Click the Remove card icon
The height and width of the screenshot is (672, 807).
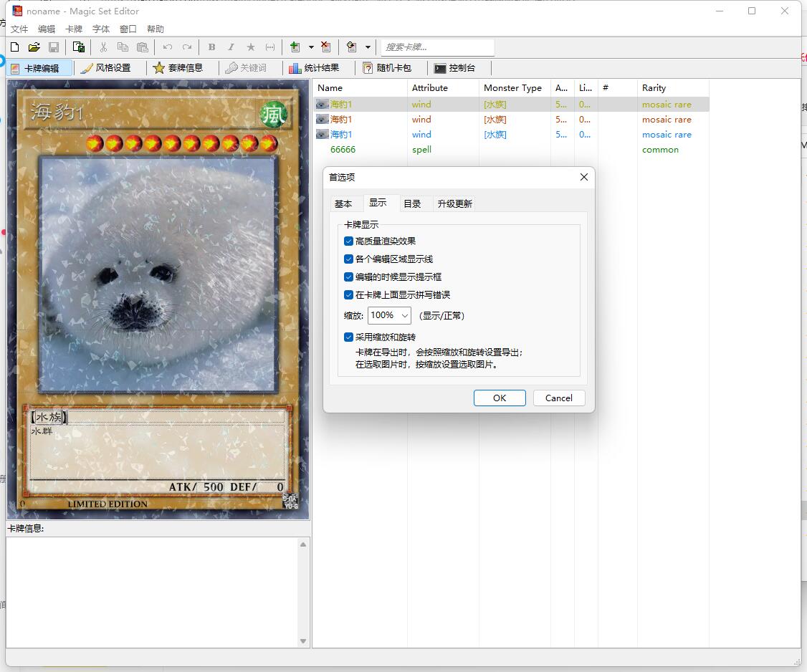click(326, 47)
